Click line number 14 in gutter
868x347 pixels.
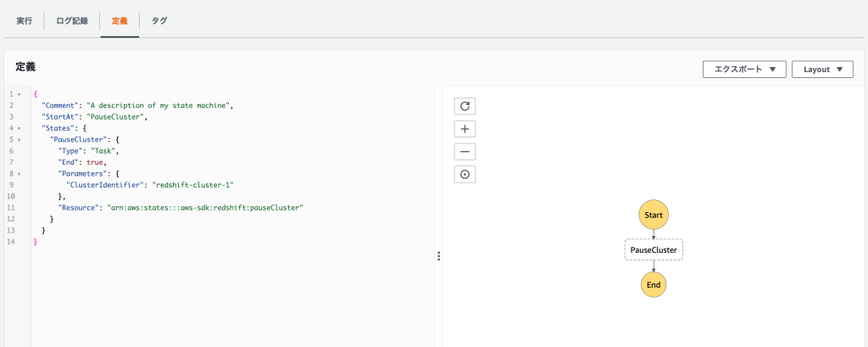[10, 242]
